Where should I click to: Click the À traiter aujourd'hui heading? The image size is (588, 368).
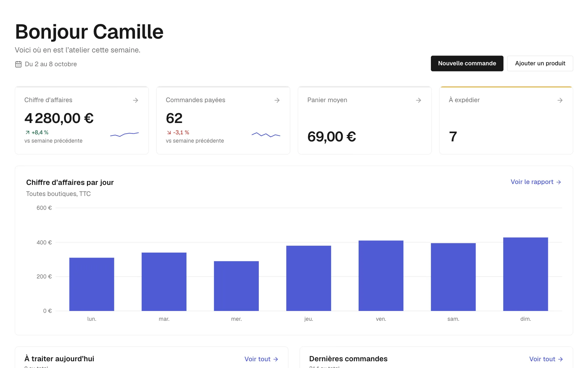coord(59,359)
